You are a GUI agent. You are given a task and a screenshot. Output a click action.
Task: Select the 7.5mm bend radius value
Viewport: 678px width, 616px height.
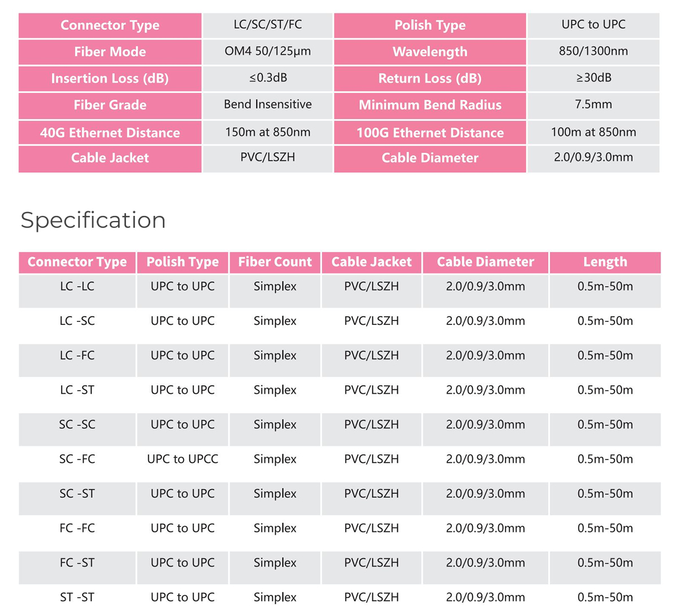(594, 105)
